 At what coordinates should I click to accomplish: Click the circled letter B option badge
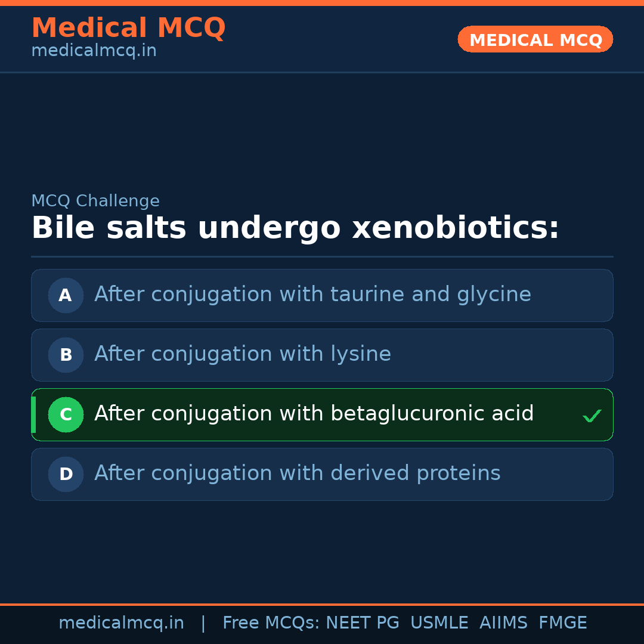pyautogui.click(x=66, y=355)
